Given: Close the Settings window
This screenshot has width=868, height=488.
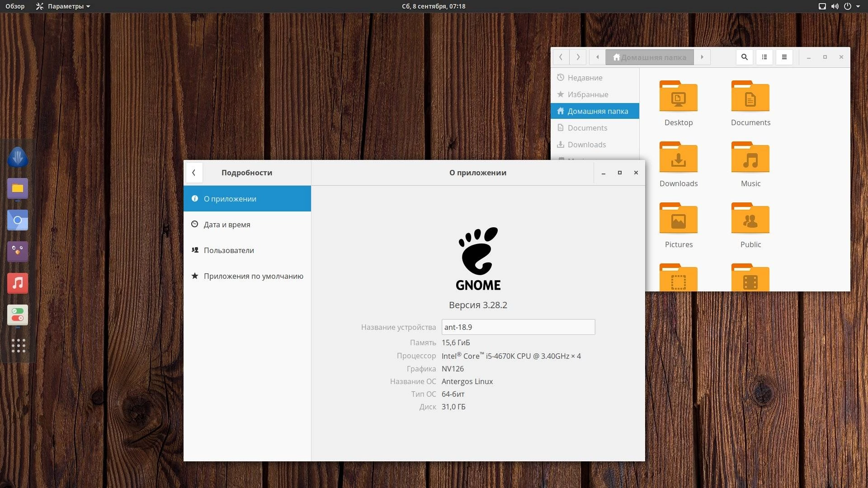Looking at the screenshot, I should 636,173.
